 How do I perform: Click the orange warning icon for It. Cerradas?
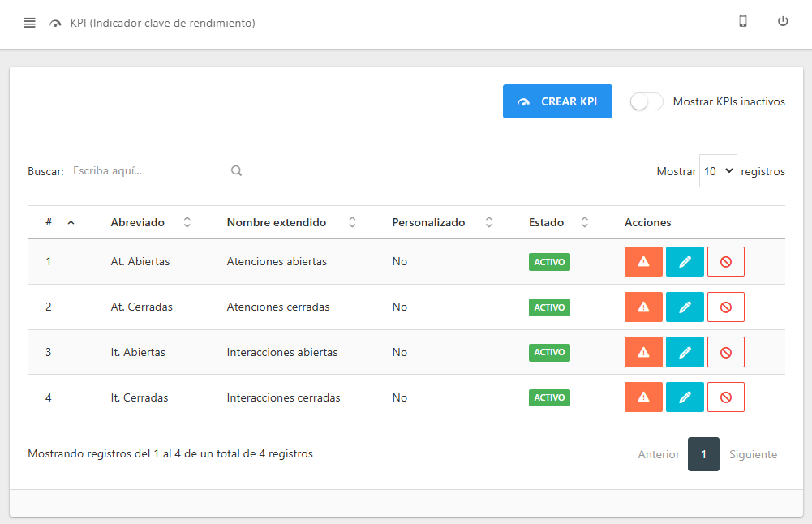tap(643, 397)
